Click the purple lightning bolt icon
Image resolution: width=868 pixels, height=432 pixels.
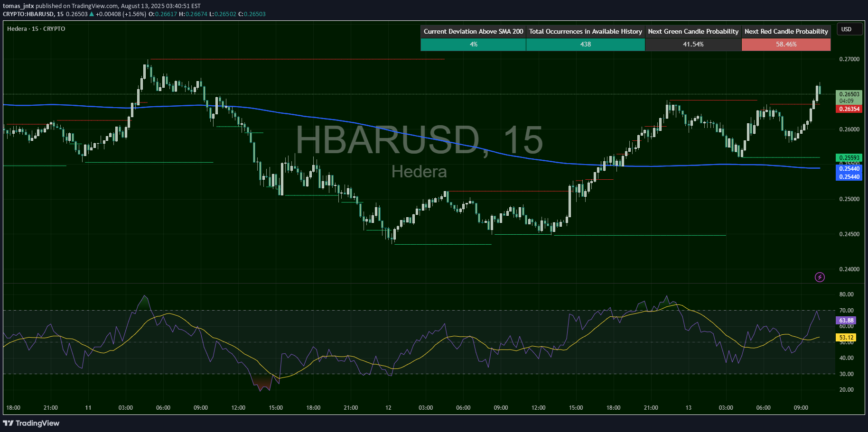click(820, 277)
